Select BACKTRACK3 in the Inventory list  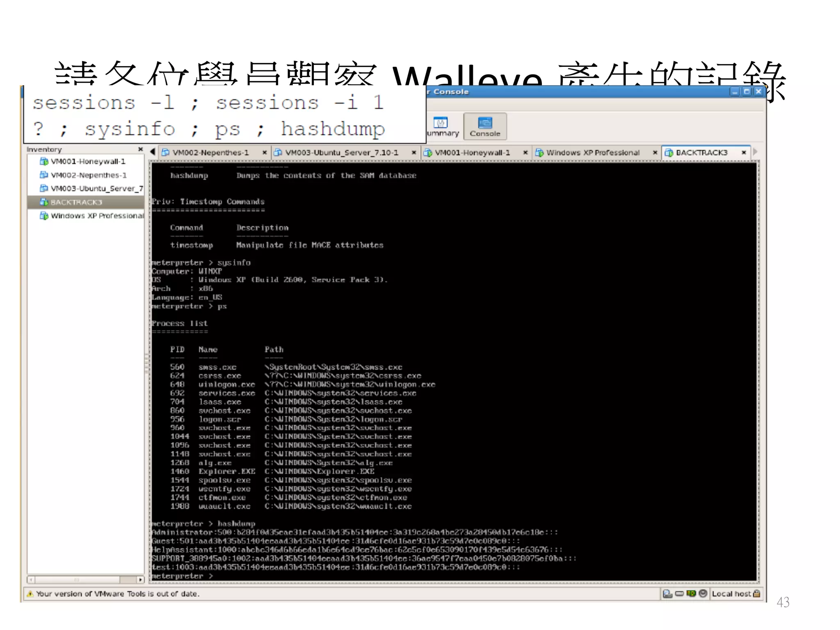tap(85, 202)
